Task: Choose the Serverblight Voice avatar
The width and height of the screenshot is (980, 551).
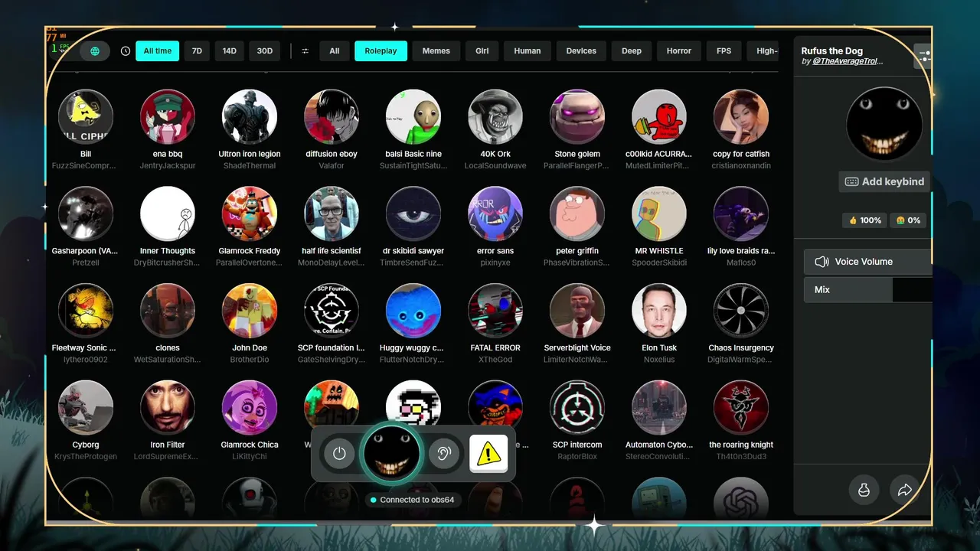Action: [577, 311]
